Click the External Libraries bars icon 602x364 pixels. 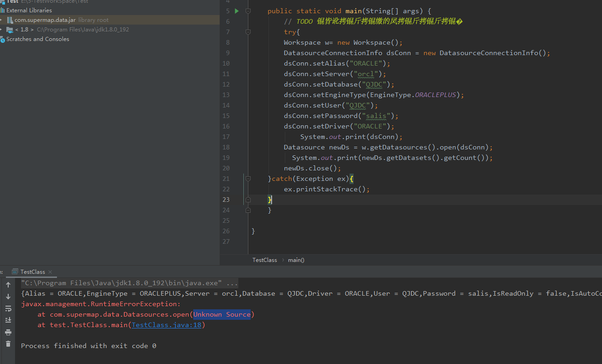point(2,10)
